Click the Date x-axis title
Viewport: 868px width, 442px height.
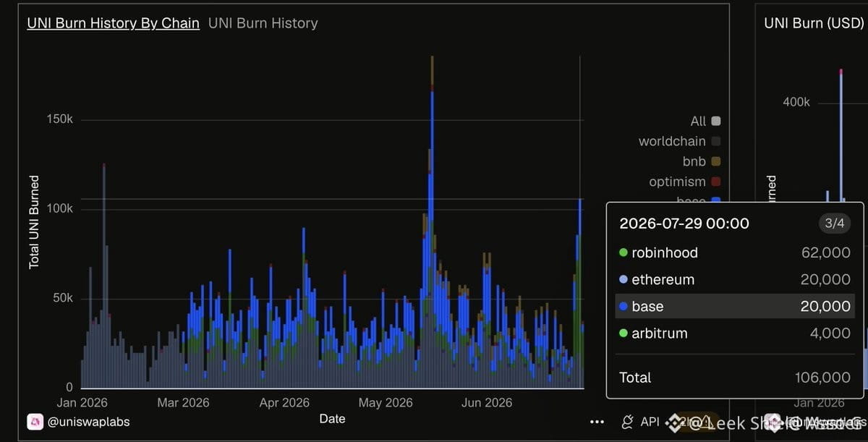(x=333, y=419)
